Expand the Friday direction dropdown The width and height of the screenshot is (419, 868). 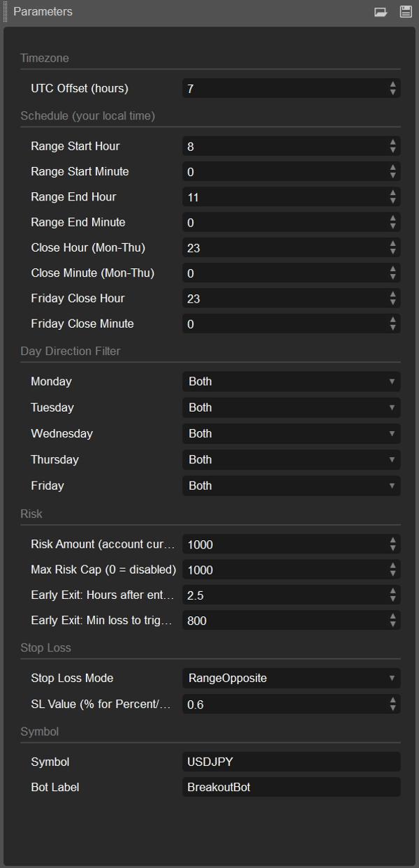[291, 486]
